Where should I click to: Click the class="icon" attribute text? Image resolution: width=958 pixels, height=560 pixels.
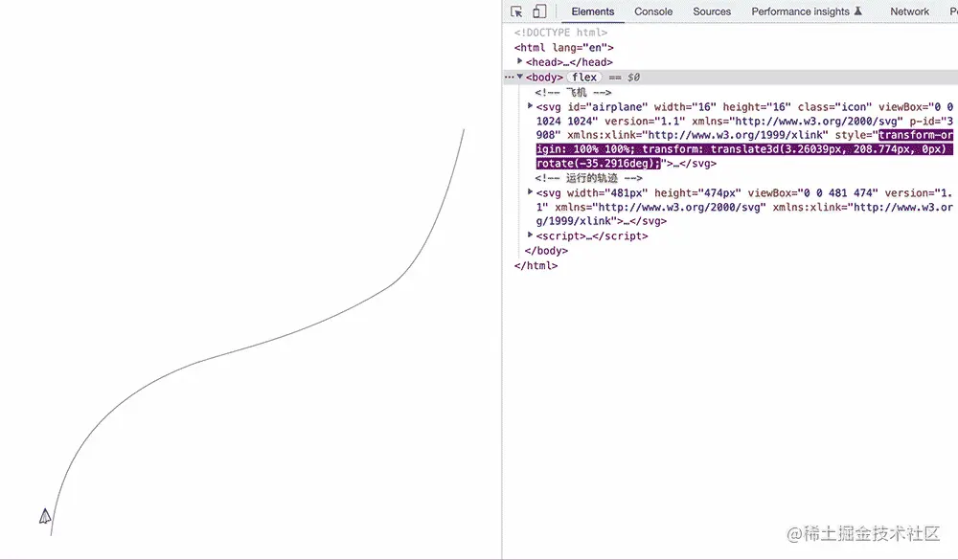pos(834,107)
